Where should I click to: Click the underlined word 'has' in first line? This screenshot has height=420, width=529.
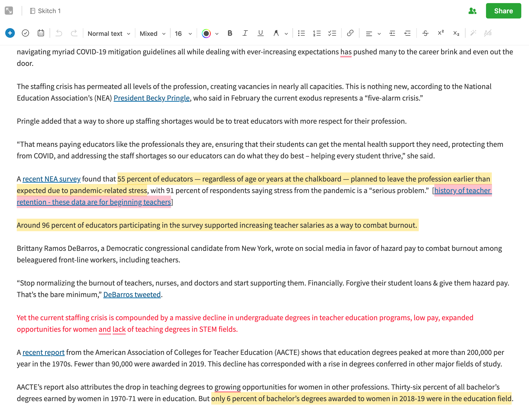346,52
